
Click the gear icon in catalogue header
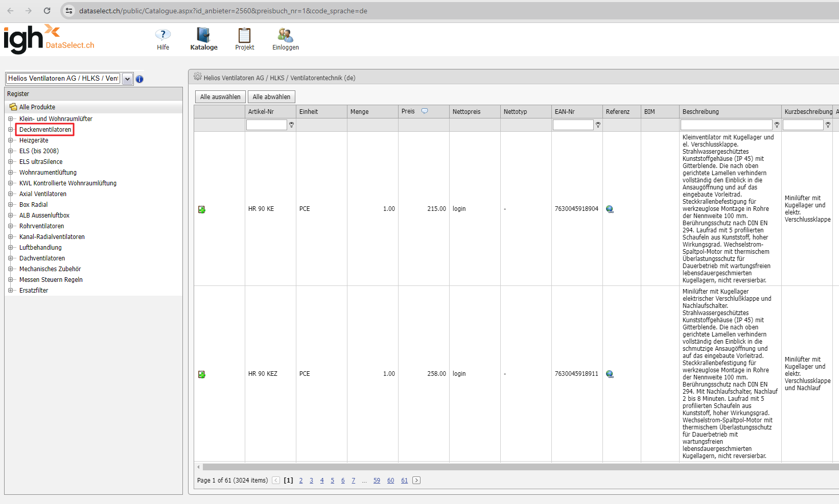click(x=198, y=77)
